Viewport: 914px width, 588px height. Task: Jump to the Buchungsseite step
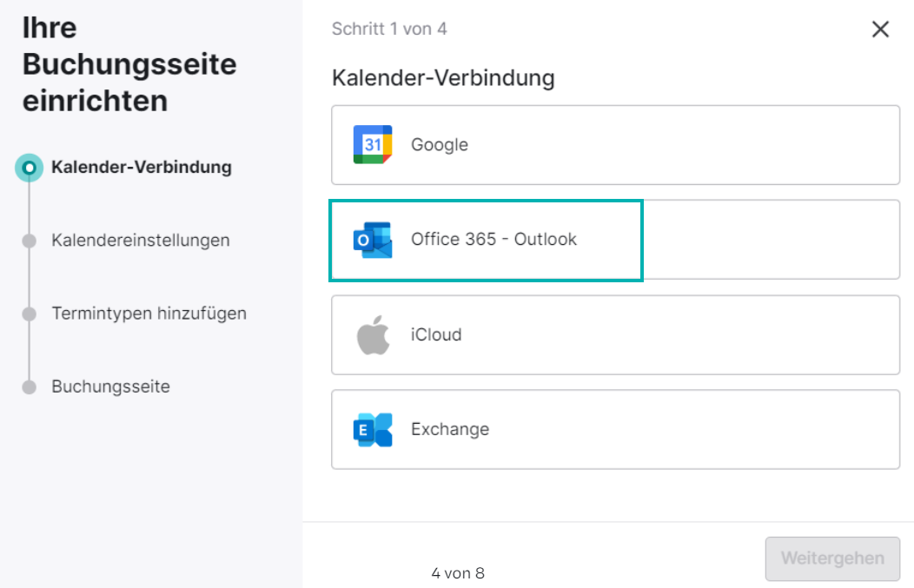tap(110, 386)
